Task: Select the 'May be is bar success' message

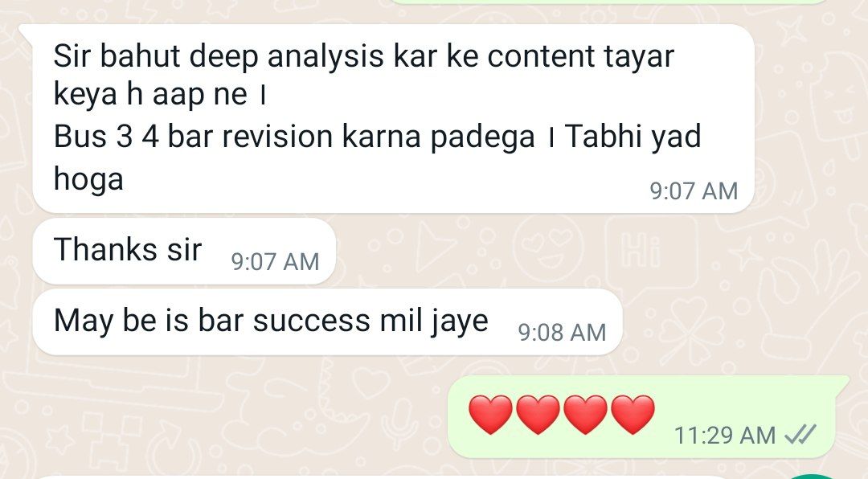Action: click(x=328, y=321)
